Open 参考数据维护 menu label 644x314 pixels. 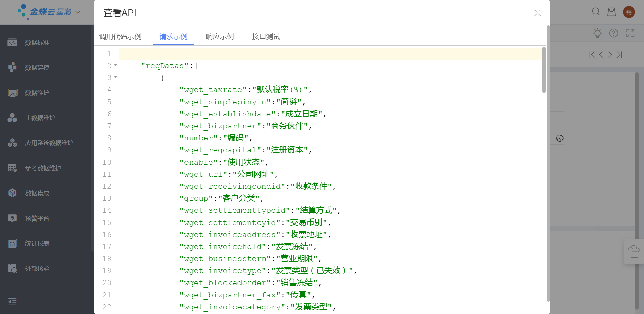pyautogui.click(x=43, y=168)
